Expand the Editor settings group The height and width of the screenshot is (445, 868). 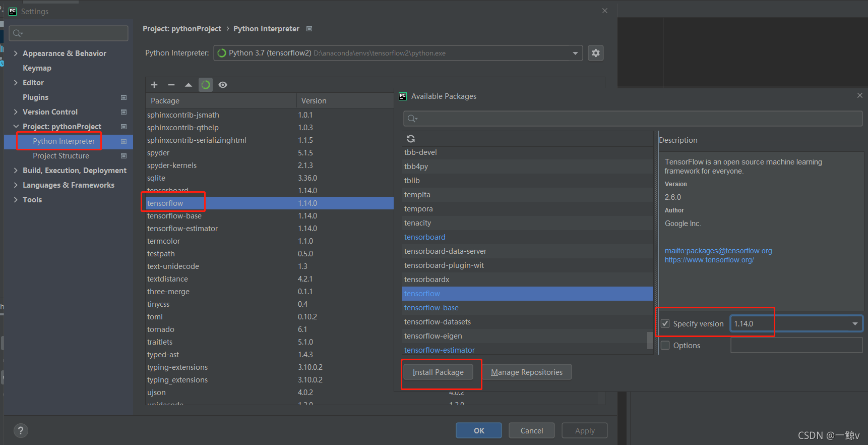16,83
